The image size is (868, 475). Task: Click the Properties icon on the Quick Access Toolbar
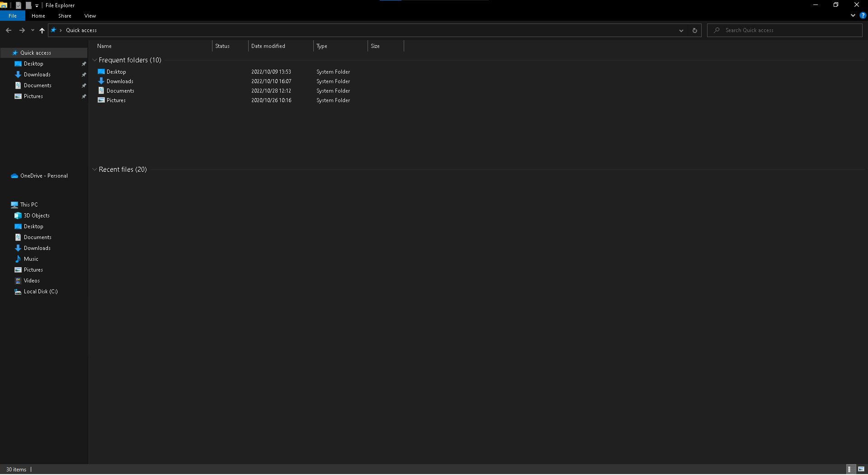pos(18,5)
